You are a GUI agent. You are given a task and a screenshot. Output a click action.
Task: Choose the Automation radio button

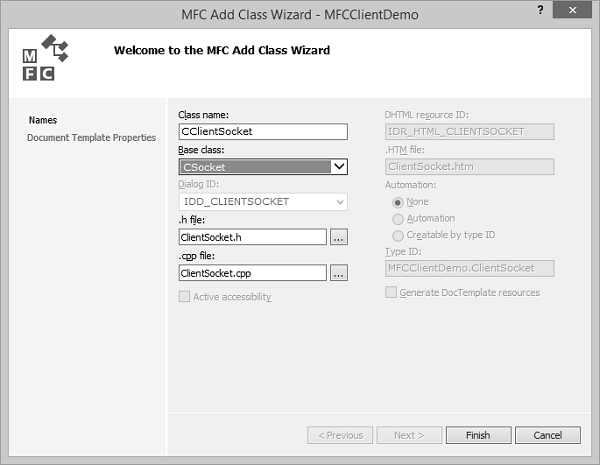pyautogui.click(x=399, y=219)
